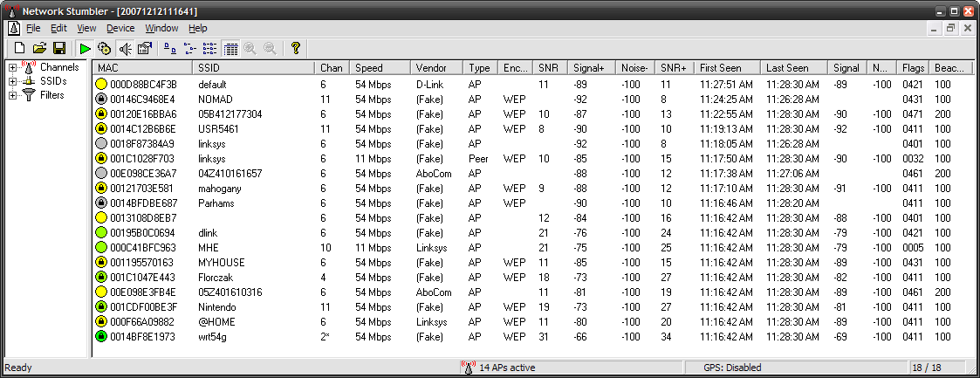980x378 pixels.
Task: Open a saved capture file
Action: (40, 48)
